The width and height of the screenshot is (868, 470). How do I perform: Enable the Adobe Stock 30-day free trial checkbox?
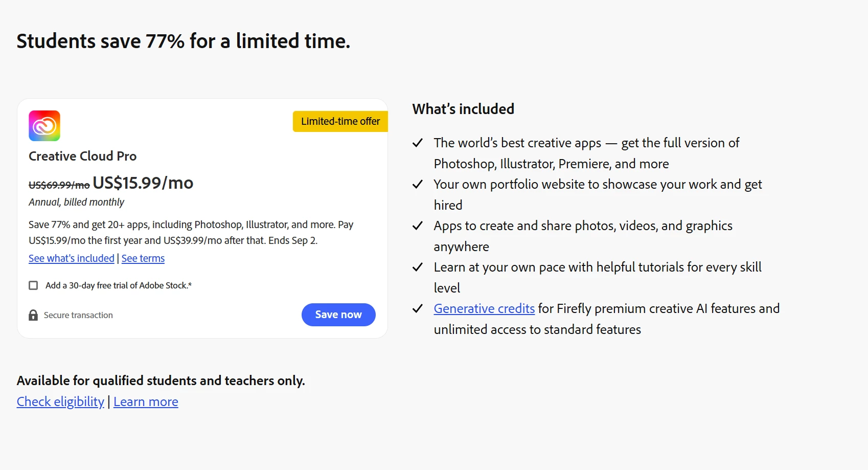[33, 285]
